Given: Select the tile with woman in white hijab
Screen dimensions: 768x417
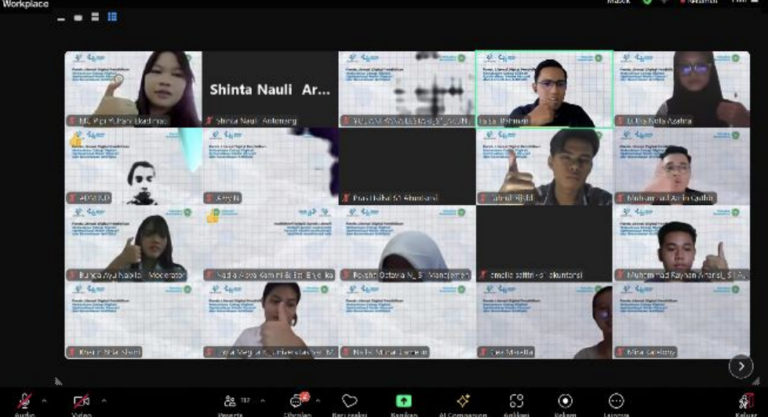Looking at the screenshot, I should 407,244.
